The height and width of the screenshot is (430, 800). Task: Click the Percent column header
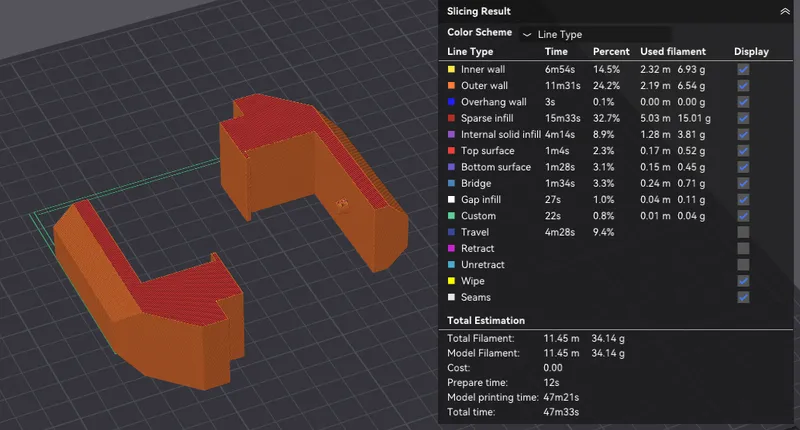tap(611, 52)
